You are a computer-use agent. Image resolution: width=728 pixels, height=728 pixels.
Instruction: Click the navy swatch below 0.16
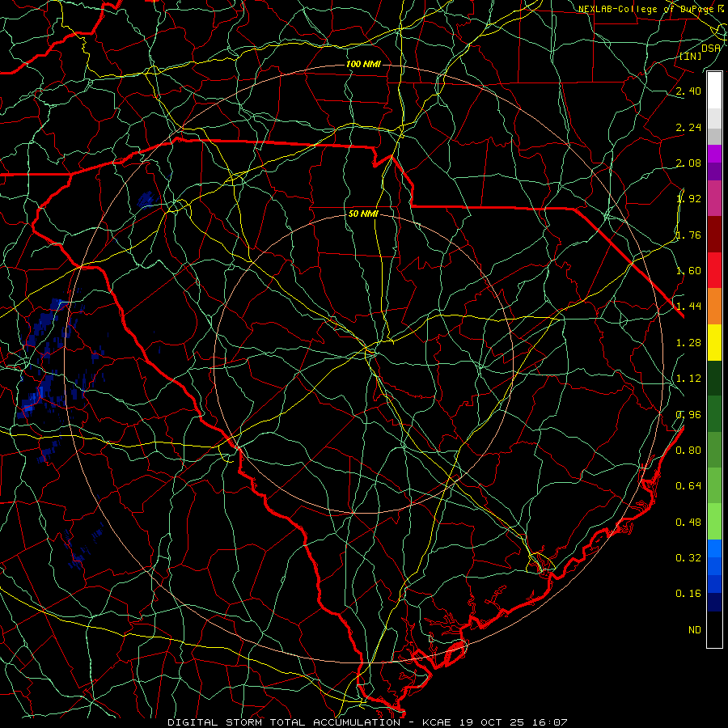(x=714, y=602)
